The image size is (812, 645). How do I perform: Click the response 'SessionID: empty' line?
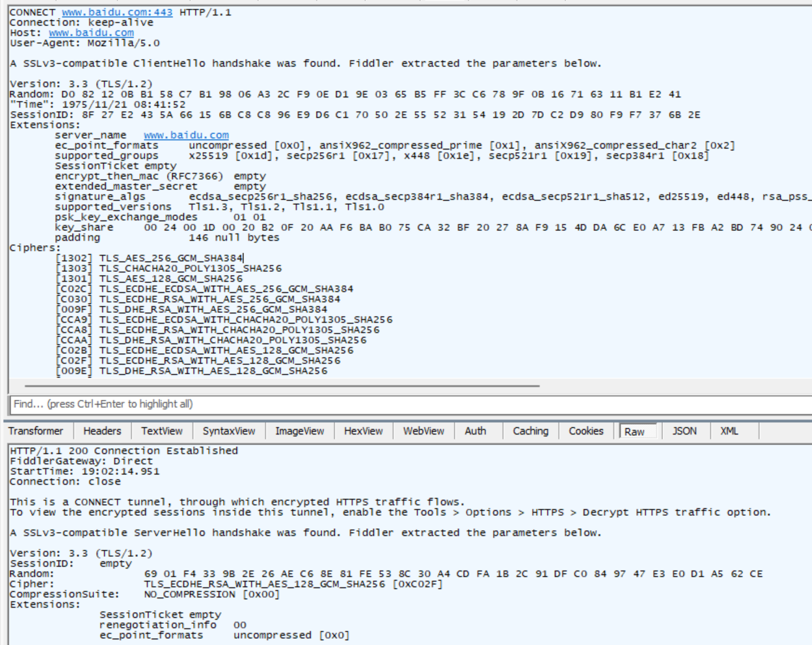(x=71, y=564)
